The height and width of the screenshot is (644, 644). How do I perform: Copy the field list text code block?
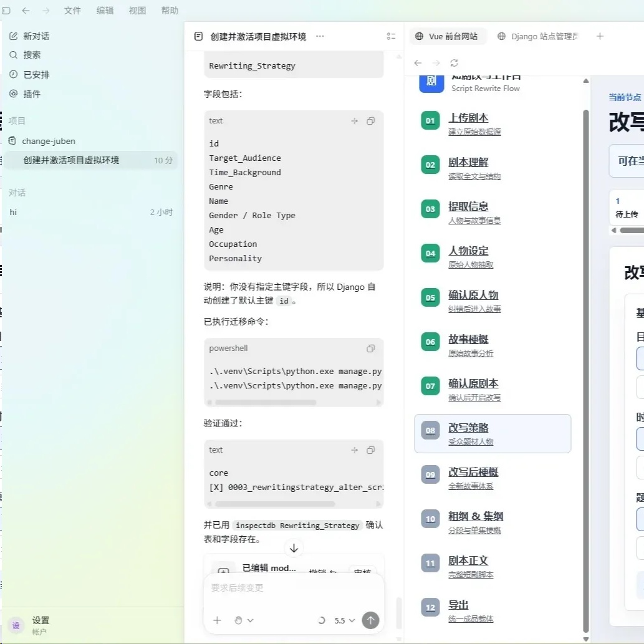[370, 121]
